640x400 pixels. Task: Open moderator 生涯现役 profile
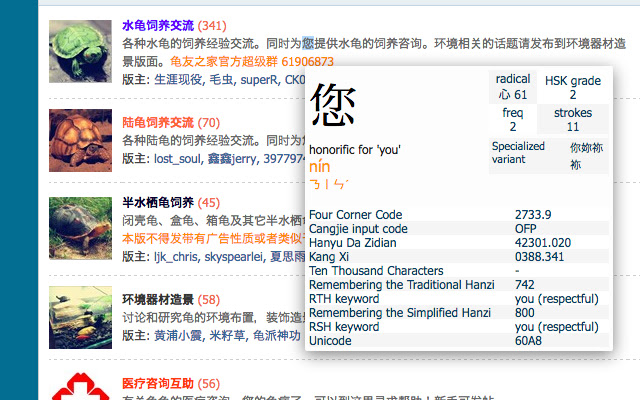[x=178, y=80]
